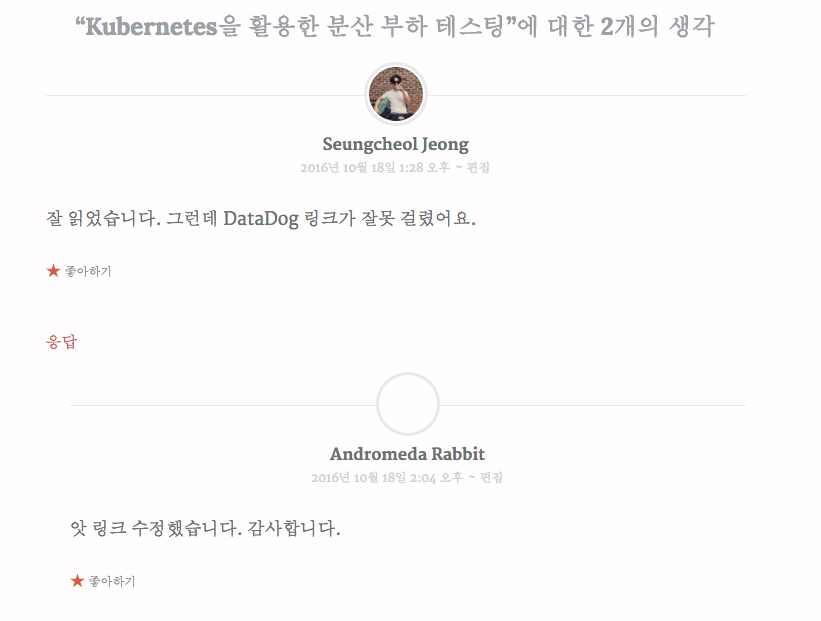The width and height of the screenshot is (821, 621).
Task: Click the bold Kubernetes word in heading
Action: point(152,27)
